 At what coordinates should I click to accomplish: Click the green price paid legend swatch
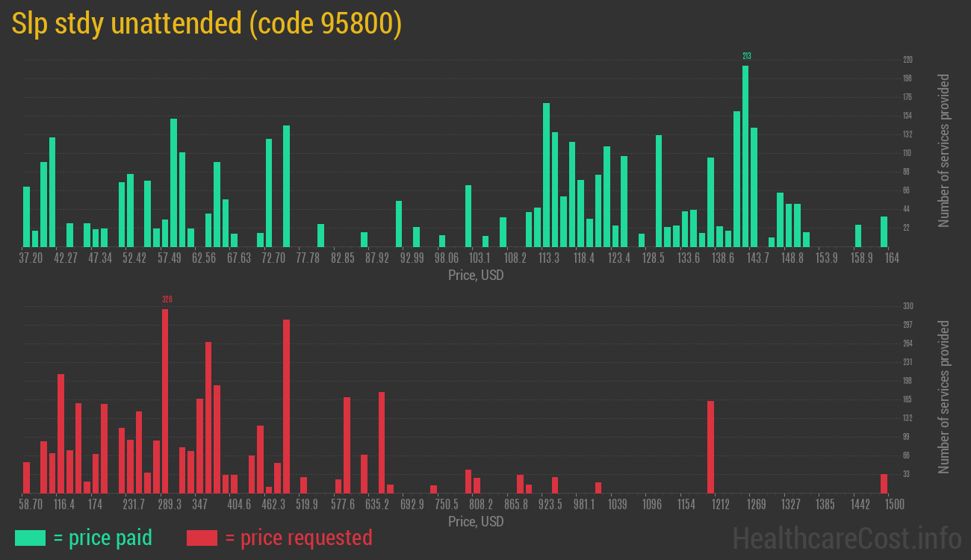(30, 538)
